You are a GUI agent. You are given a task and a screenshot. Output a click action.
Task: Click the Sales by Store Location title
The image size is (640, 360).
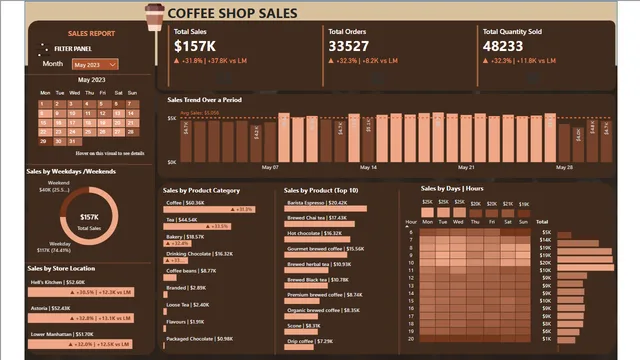click(61, 269)
